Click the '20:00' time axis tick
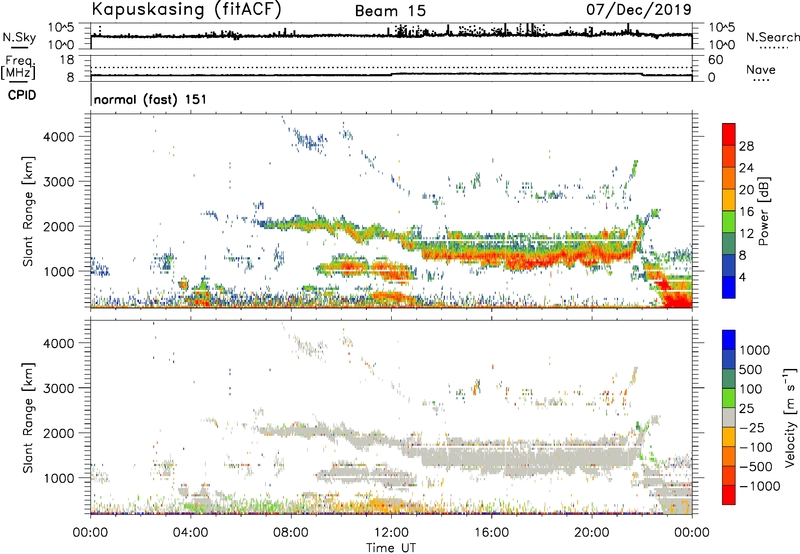 pyautogui.click(x=591, y=533)
